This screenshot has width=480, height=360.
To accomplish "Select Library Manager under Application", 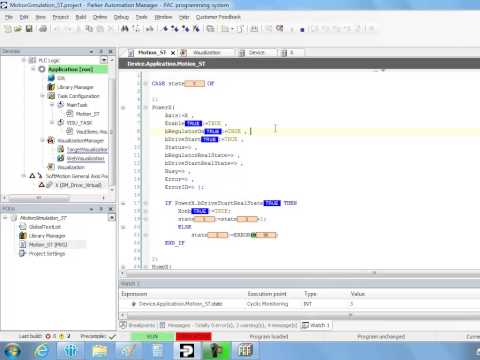I will tap(75, 87).
